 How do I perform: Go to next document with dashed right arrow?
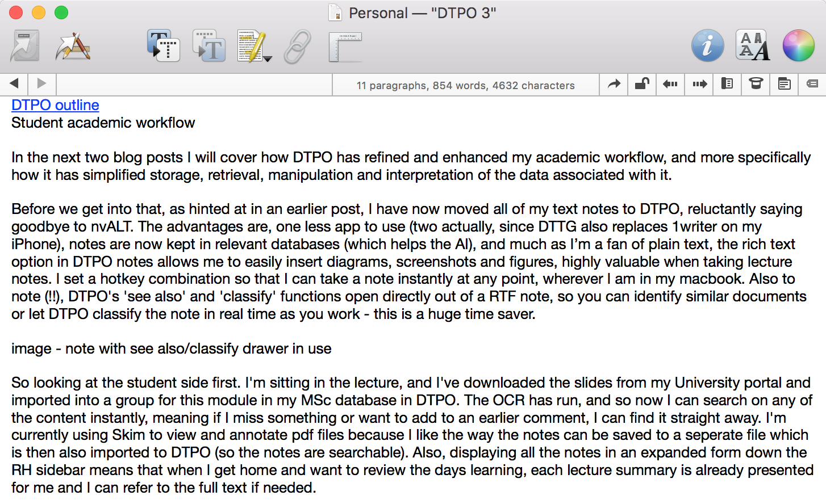click(699, 84)
